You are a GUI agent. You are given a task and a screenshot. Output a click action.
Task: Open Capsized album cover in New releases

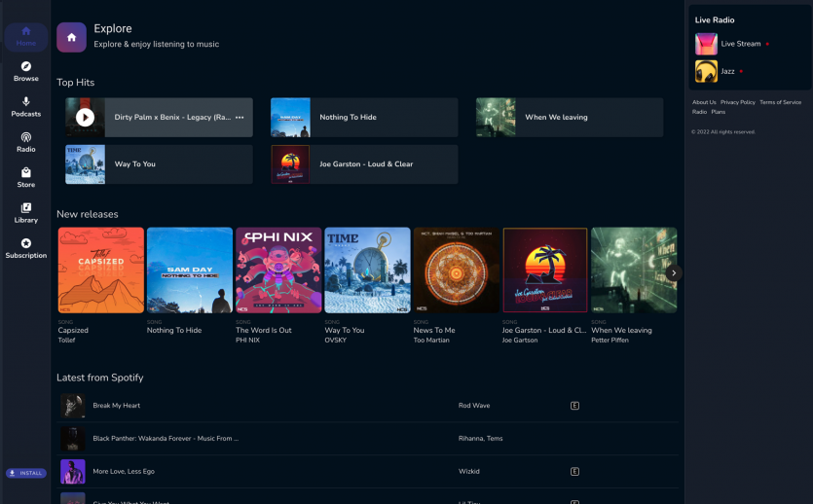(x=101, y=270)
